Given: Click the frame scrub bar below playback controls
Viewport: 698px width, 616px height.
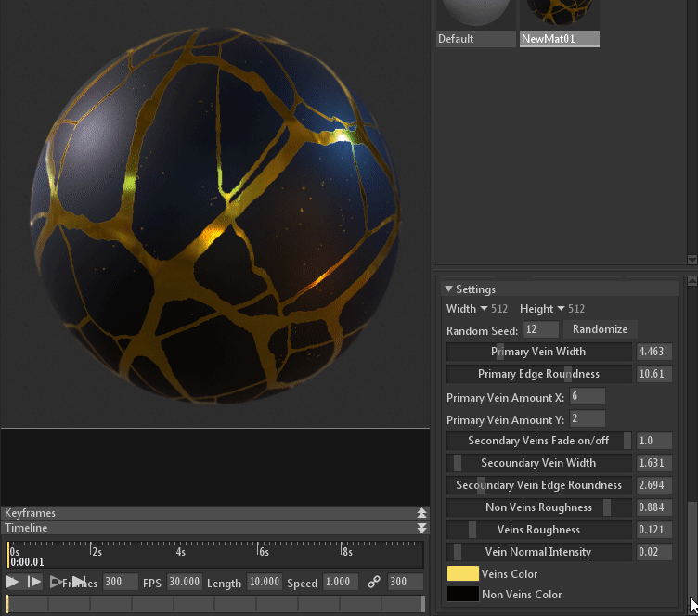Looking at the screenshot, I should click(x=215, y=604).
